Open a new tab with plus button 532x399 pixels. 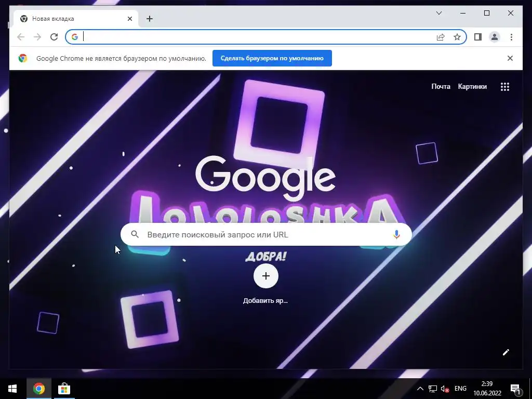[x=150, y=19]
